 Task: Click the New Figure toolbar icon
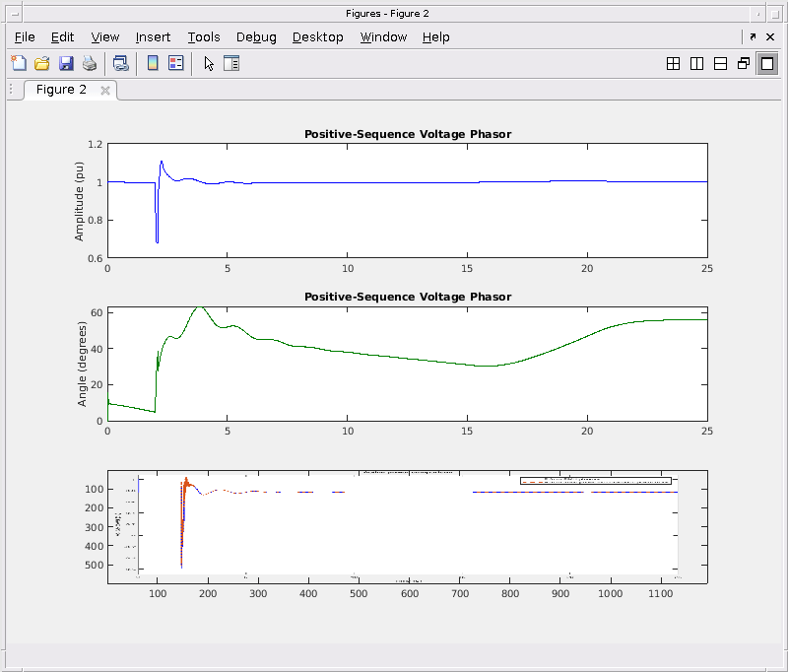point(19,63)
